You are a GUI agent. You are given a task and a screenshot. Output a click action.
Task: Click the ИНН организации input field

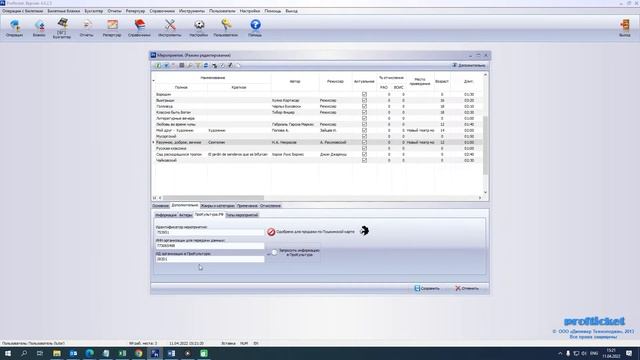[x=210, y=246]
